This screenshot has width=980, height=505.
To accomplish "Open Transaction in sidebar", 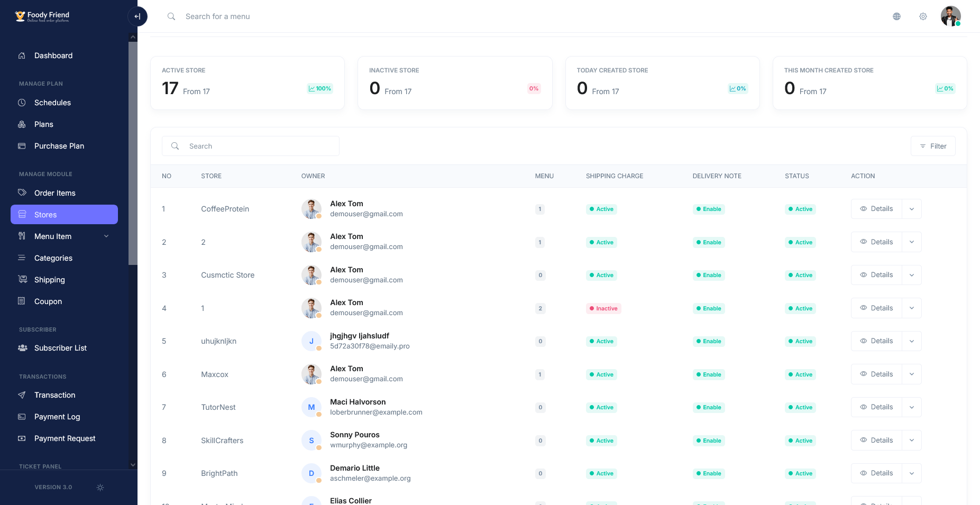I will [x=64, y=395].
